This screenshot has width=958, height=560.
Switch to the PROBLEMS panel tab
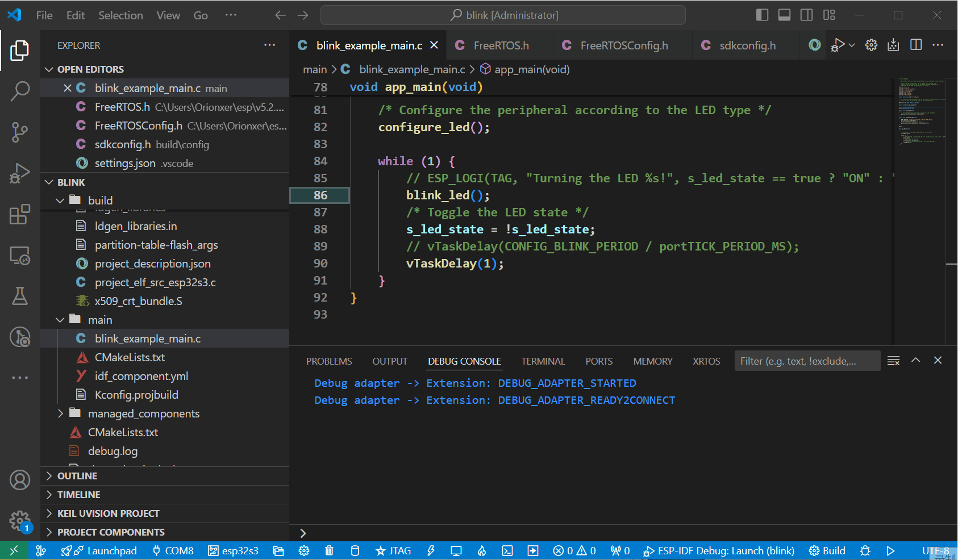(x=329, y=361)
